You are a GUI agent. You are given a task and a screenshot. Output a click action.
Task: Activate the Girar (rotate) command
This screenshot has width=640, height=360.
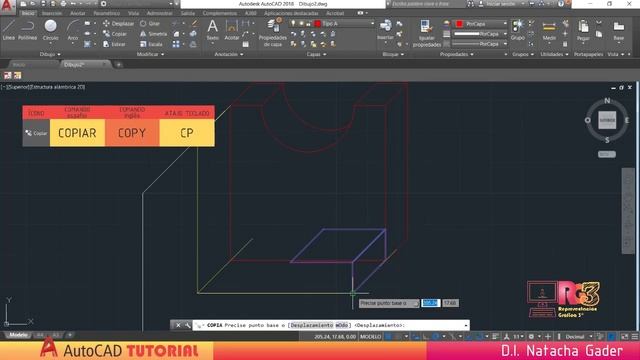pyautogui.click(x=150, y=24)
